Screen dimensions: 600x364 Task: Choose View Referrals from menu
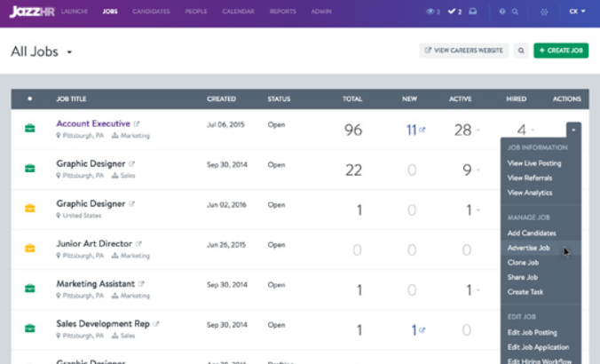click(530, 178)
